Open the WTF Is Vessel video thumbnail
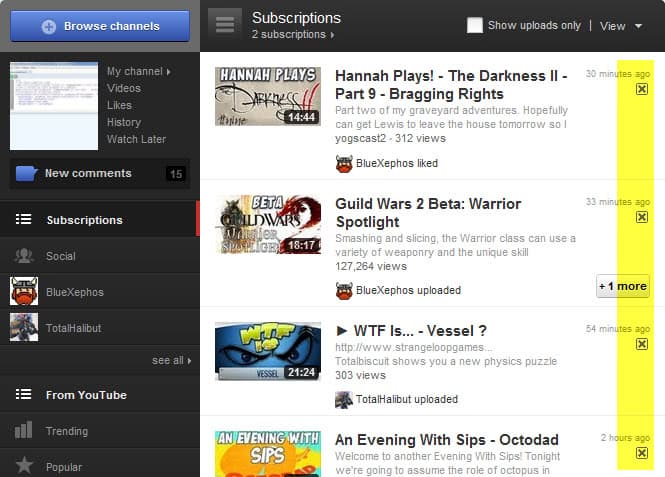Viewport: 665px width, 477px height. (x=268, y=351)
